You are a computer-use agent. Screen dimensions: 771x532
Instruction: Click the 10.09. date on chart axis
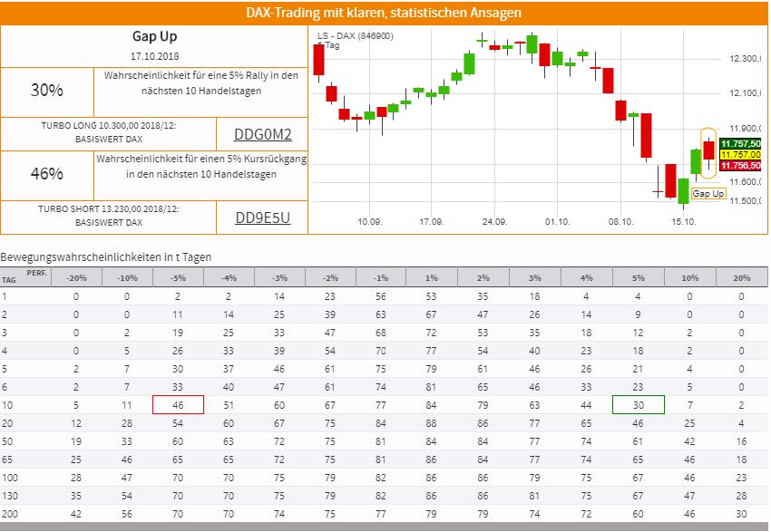(369, 221)
